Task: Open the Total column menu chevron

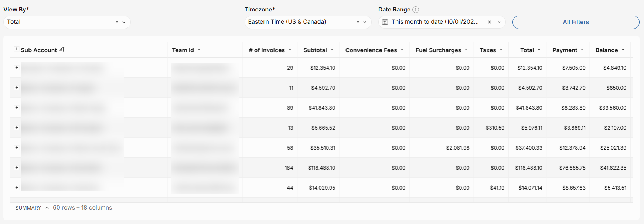Action: (x=539, y=50)
